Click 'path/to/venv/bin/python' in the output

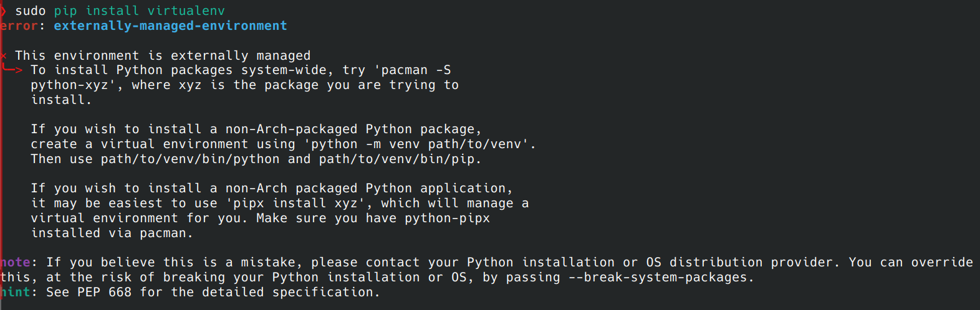click(x=190, y=159)
